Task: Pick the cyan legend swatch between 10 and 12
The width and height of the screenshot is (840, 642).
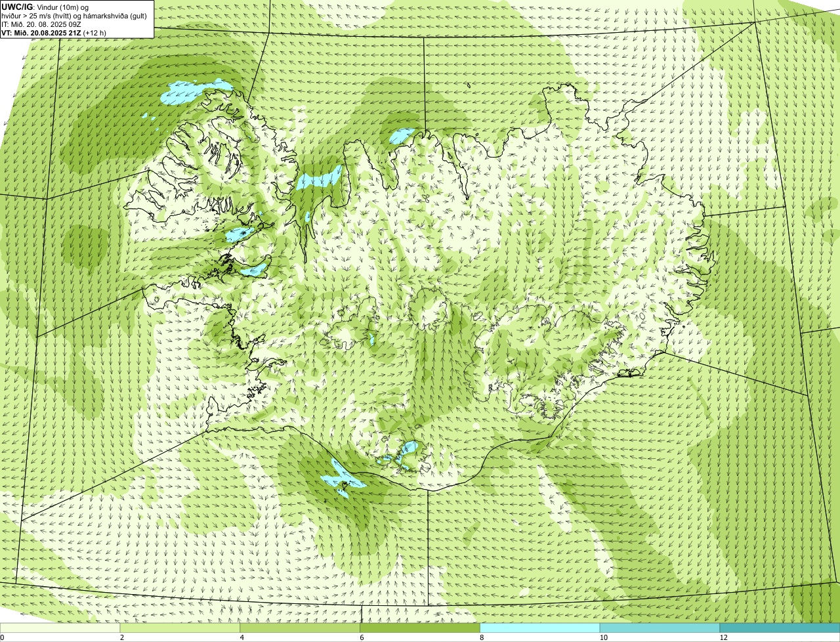Action: click(x=660, y=628)
